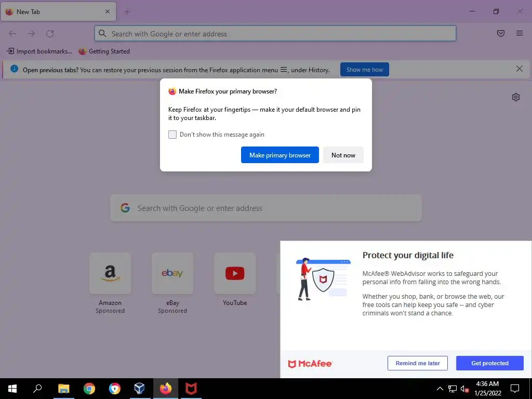Open McAfee app in taskbar

[191, 389]
